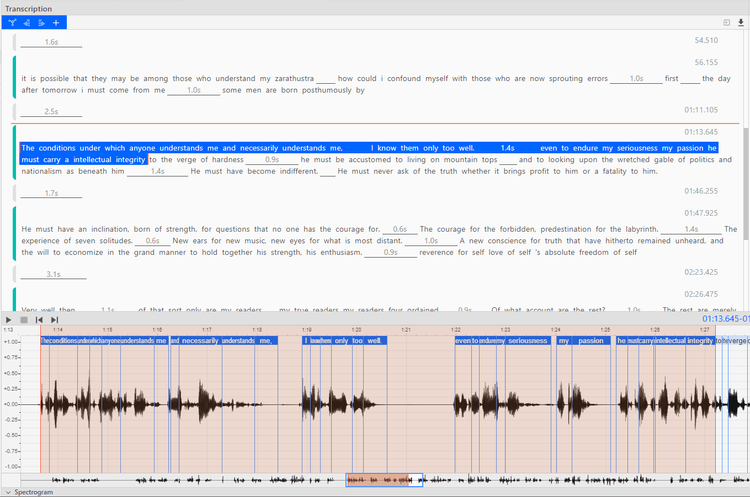This screenshot has width=750, height=497.
Task: Expand the Spectrogram section
Action: pos(8,492)
